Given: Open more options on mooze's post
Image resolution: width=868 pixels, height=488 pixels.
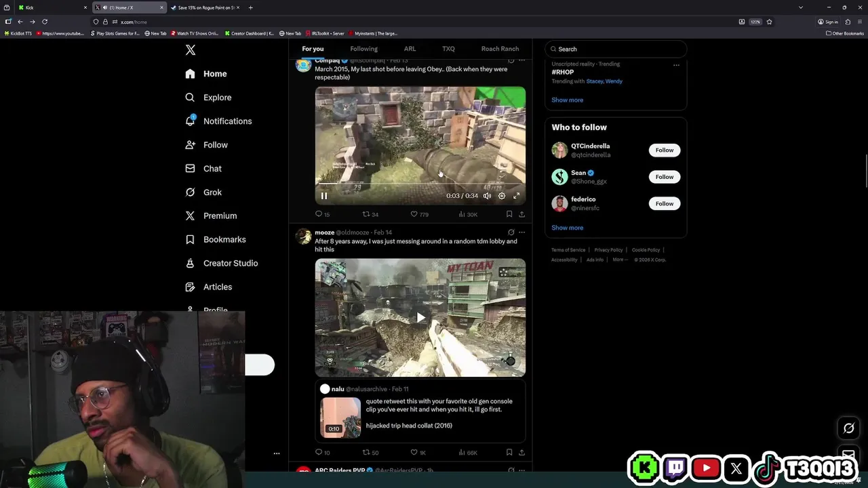Looking at the screenshot, I should click(521, 232).
